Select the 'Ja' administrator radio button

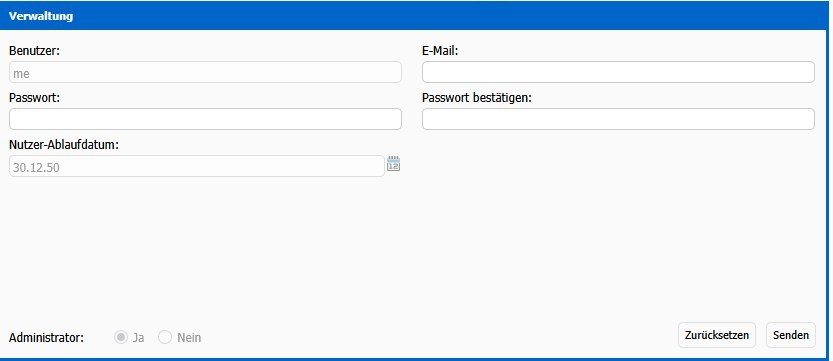[121, 337]
